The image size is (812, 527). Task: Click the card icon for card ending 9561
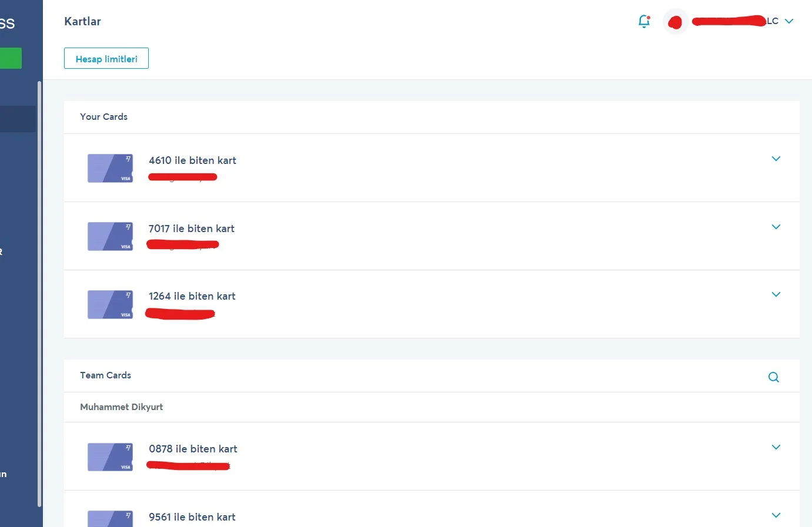click(110, 519)
